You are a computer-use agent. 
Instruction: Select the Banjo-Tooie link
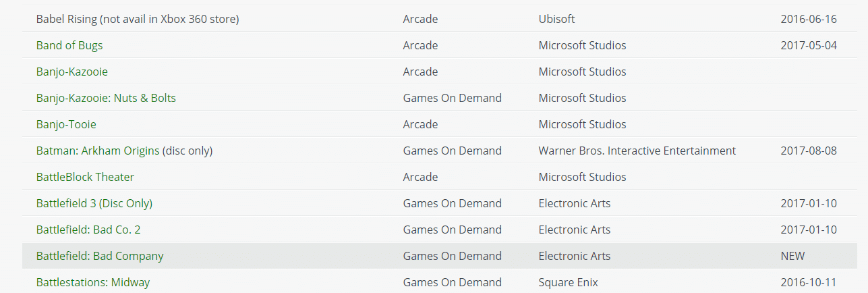click(66, 124)
